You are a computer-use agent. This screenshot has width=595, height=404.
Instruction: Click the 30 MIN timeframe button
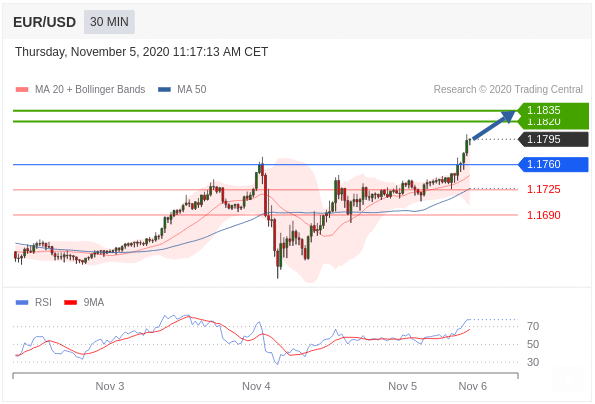[109, 22]
